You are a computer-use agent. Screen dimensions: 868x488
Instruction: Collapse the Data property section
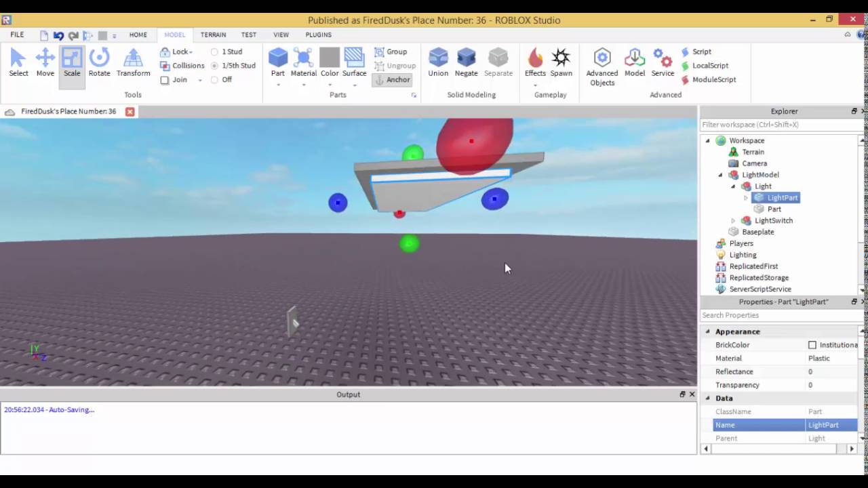pyautogui.click(x=708, y=399)
